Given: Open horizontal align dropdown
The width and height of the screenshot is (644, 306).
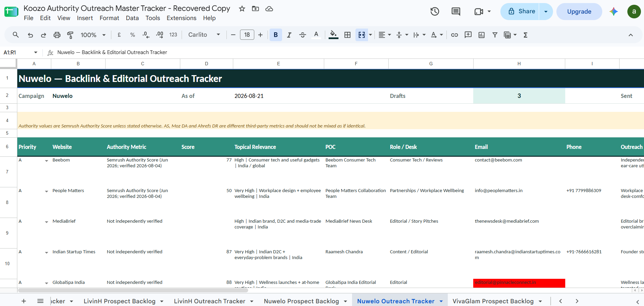Looking at the screenshot, I should 385,35.
